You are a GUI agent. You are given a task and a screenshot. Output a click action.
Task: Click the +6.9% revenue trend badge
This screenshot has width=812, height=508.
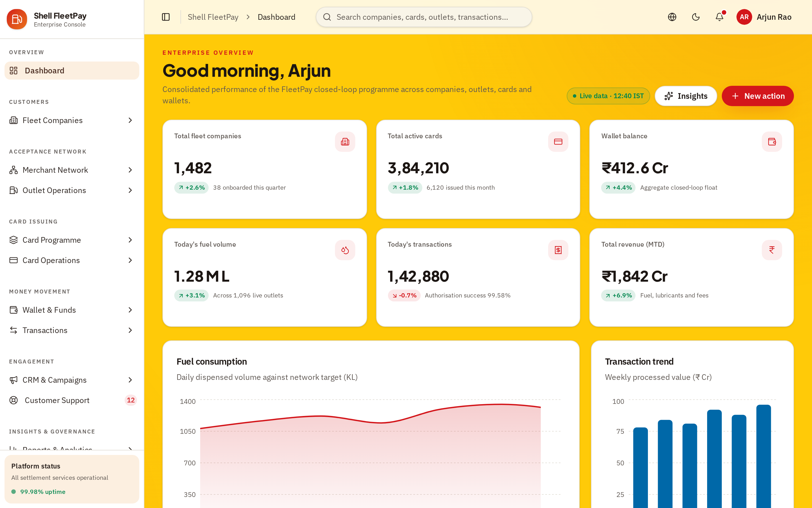click(x=618, y=295)
